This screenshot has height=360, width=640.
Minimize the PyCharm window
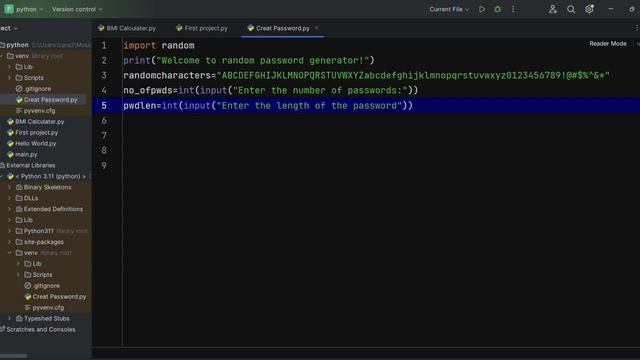coord(611,9)
